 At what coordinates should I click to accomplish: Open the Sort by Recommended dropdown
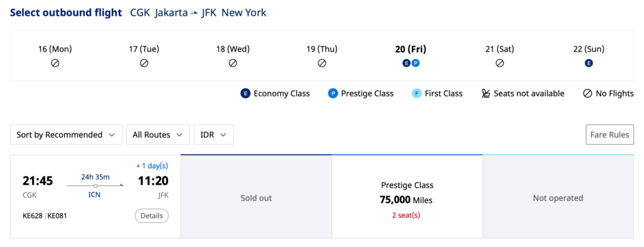coord(66,135)
